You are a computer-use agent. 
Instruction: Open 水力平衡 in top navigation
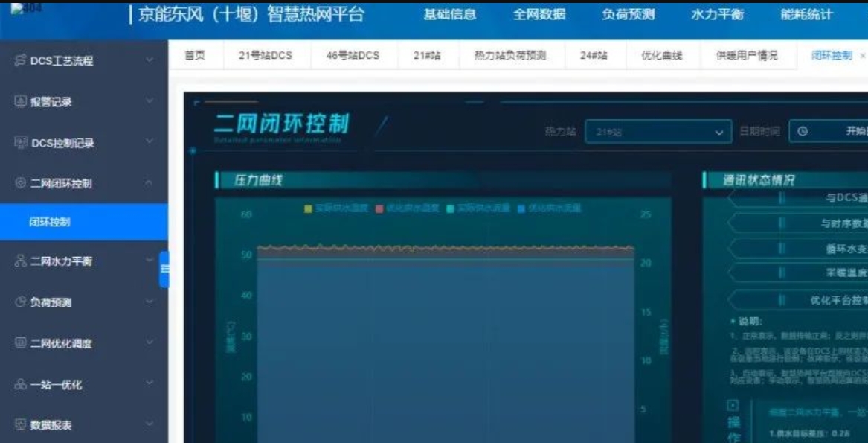click(718, 16)
